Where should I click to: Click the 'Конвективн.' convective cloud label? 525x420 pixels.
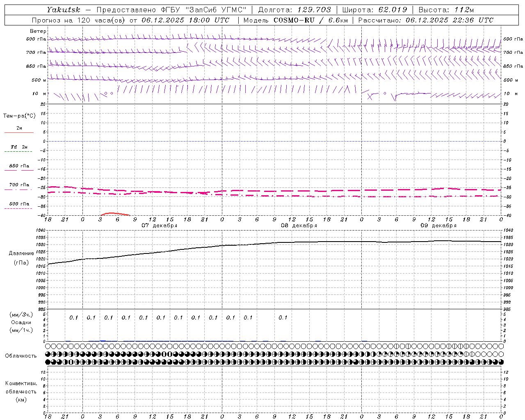21,383
